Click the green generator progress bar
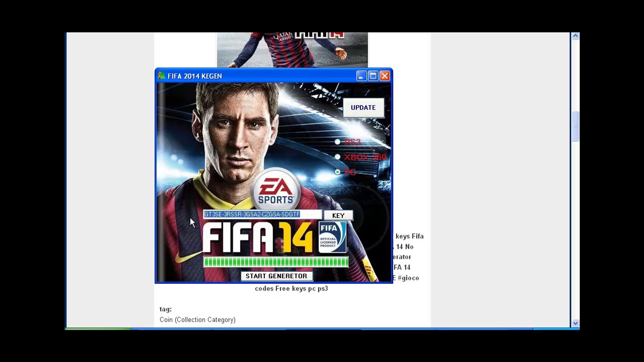644x362 pixels. [x=276, y=262]
